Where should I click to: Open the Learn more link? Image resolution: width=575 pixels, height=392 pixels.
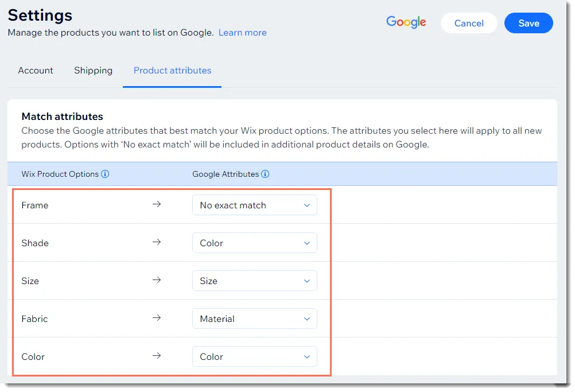(242, 33)
